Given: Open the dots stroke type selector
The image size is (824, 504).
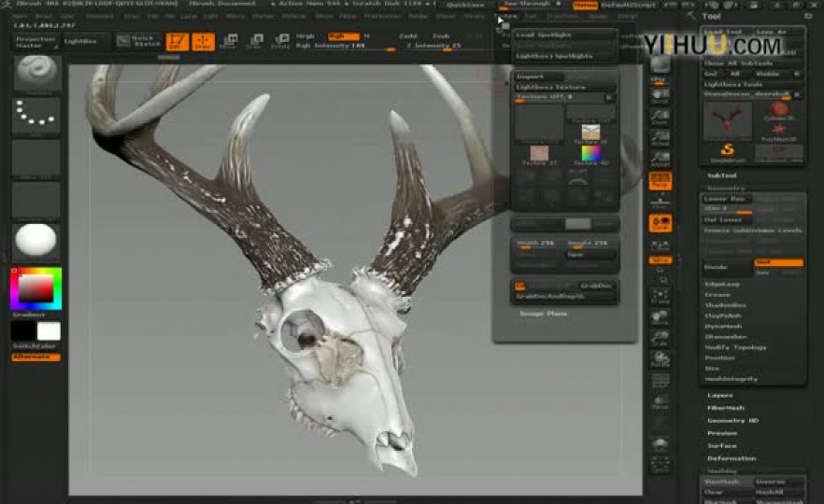Looking at the screenshot, I should 36,116.
